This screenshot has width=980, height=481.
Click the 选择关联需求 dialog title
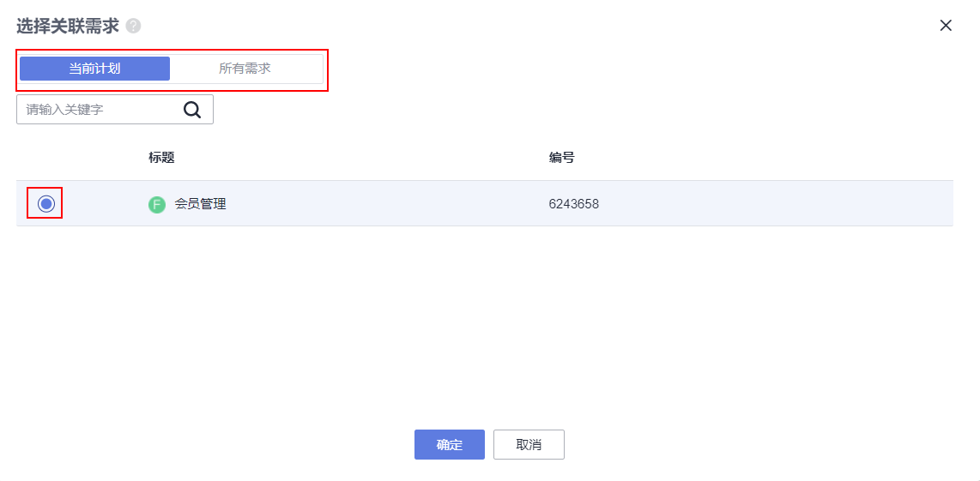(x=68, y=27)
